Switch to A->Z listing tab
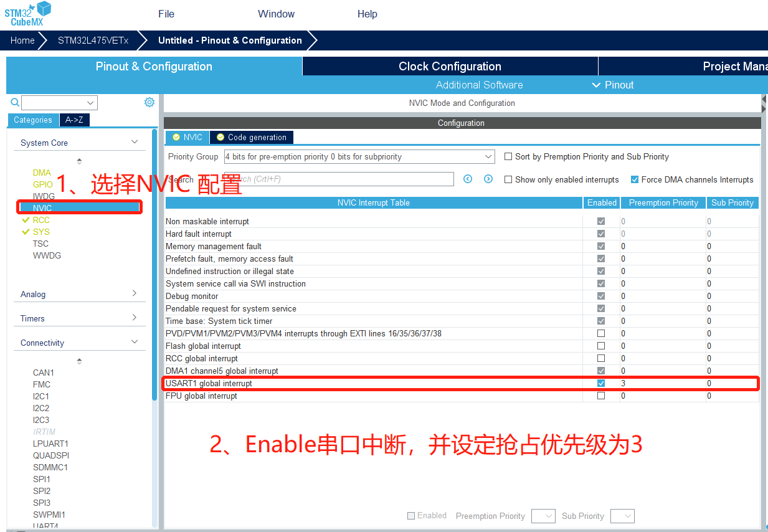Screen dimensions: 768x532 point(74,120)
